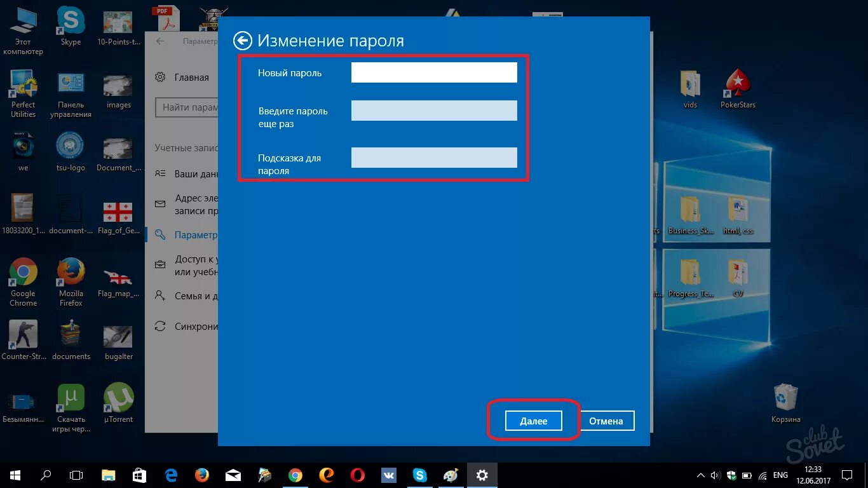Viewport: 868px width, 488px height.
Task: Select Синхронизация item in Settings sidebar
Action: [x=187, y=326]
